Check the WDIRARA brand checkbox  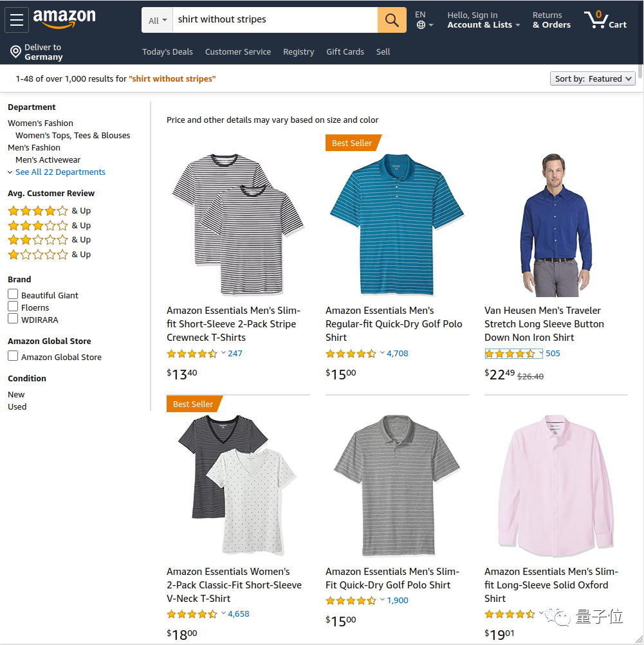13,319
